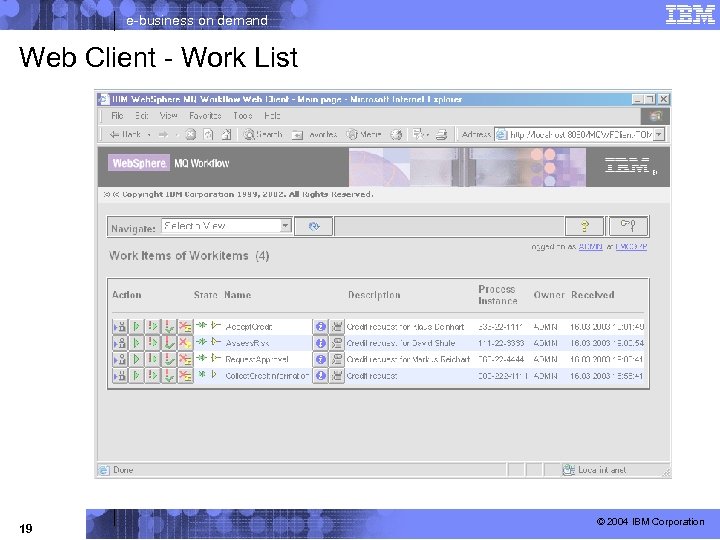720x540 pixels.
Task: Click the Media toolbar button
Action: coord(364,135)
